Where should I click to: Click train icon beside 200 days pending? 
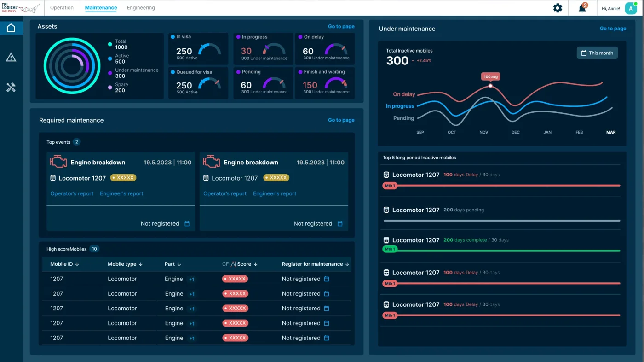386,210
